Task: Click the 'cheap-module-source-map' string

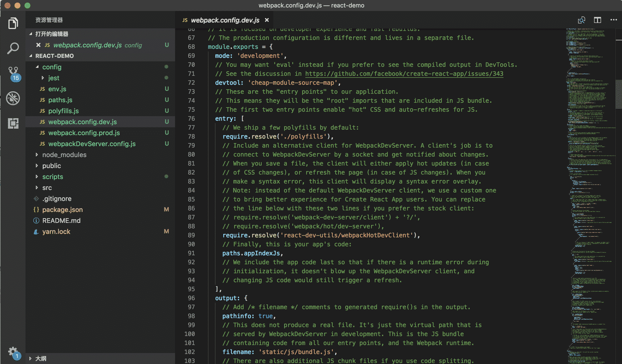Action: [x=293, y=83]
